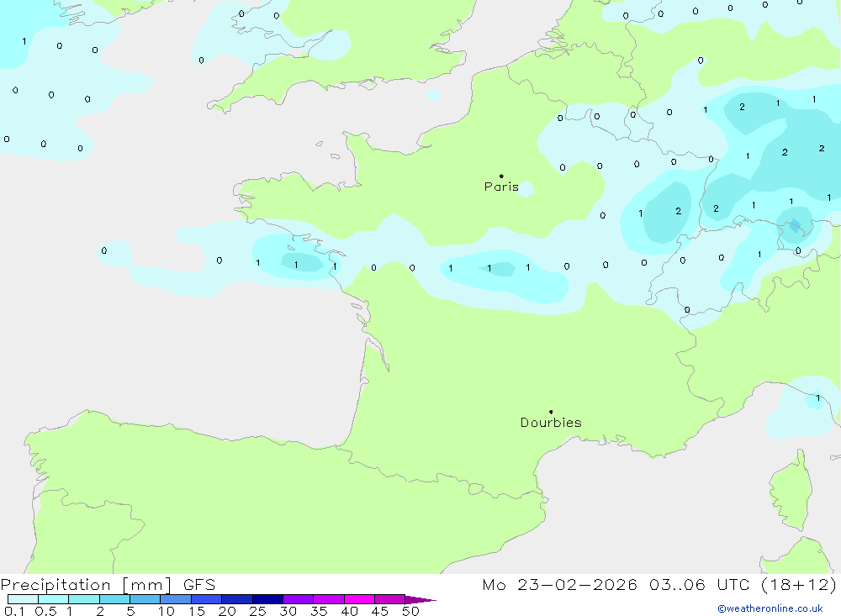Pick the 2–5 mm legend swatch

click(114, 599)
